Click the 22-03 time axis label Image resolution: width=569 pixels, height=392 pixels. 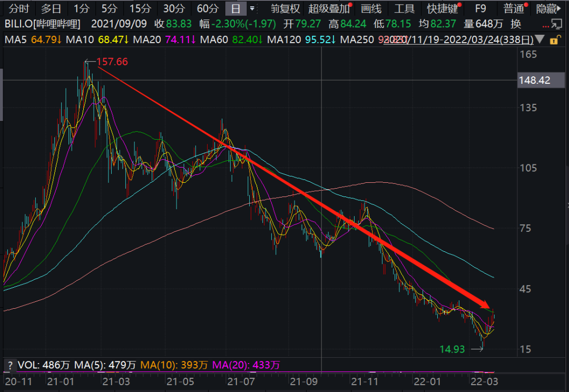tap(484, 382)
